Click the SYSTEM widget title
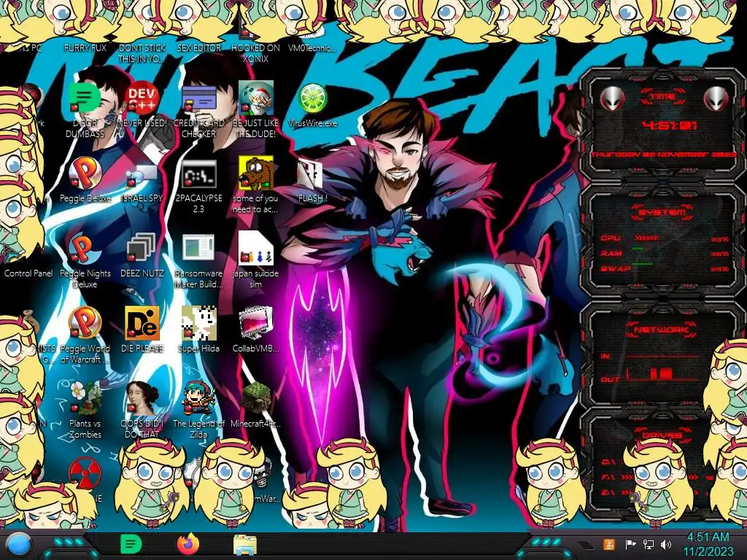Screen dimensions: 747x560 click(x=662, y=212)
